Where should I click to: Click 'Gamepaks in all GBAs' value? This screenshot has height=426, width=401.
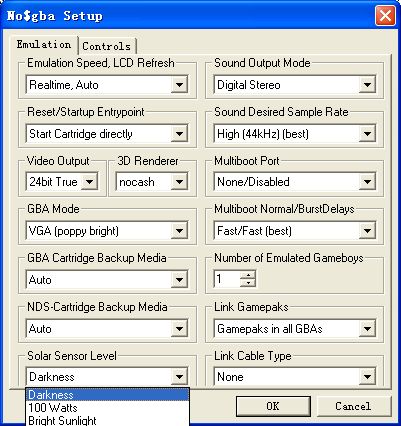point(287,329)
